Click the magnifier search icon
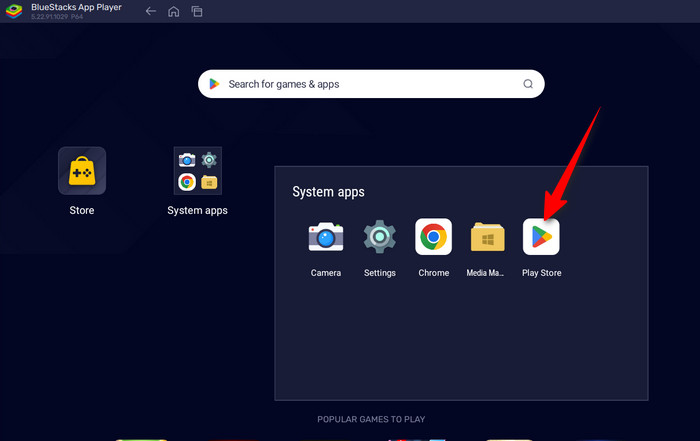This screenshot has width=700, height=441. coord(528,84)
